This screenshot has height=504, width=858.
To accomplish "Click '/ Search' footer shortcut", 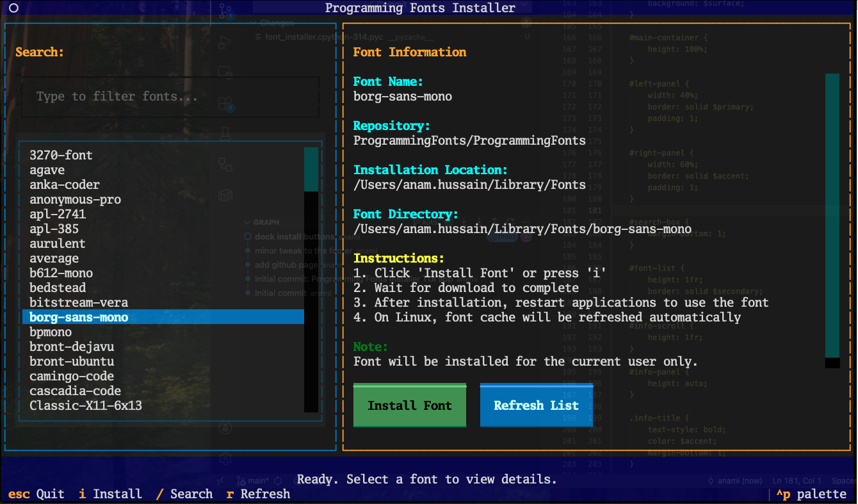I will coord(184,494).
